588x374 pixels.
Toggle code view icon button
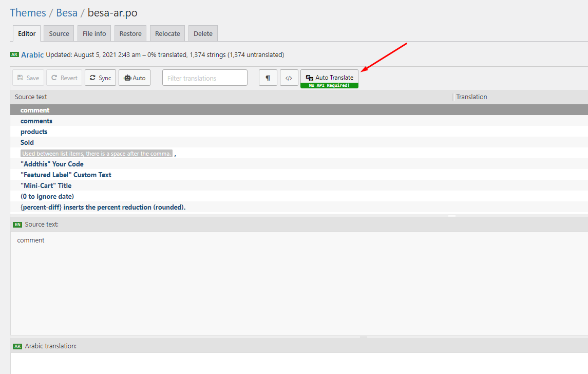289,78
